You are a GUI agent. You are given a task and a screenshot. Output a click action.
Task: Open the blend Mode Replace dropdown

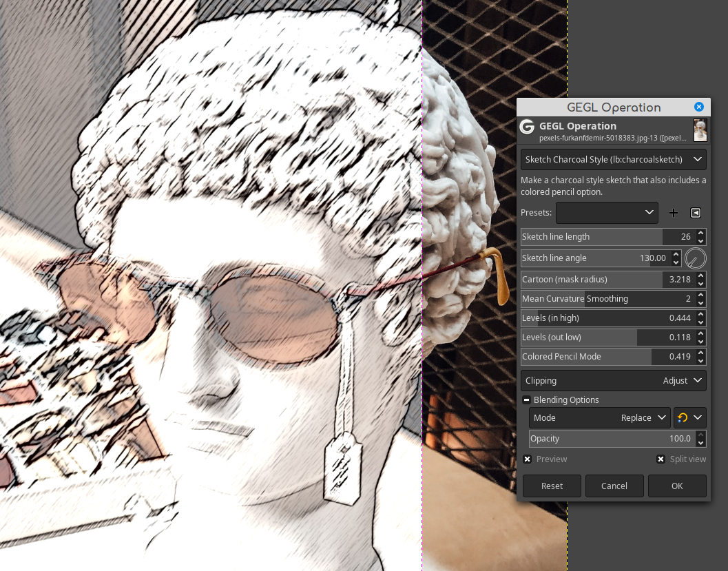click(x=599, y=418)
